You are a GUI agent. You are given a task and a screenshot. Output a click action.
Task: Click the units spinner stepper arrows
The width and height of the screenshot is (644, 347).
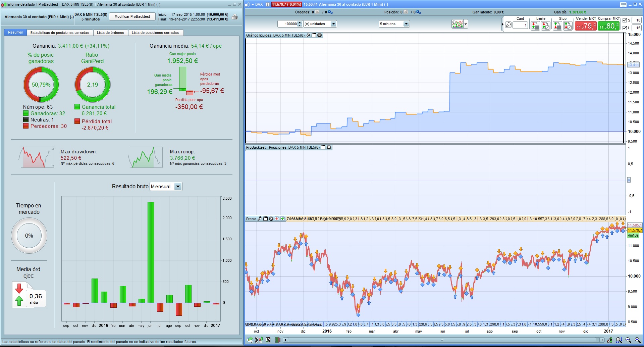click(300, 24)
